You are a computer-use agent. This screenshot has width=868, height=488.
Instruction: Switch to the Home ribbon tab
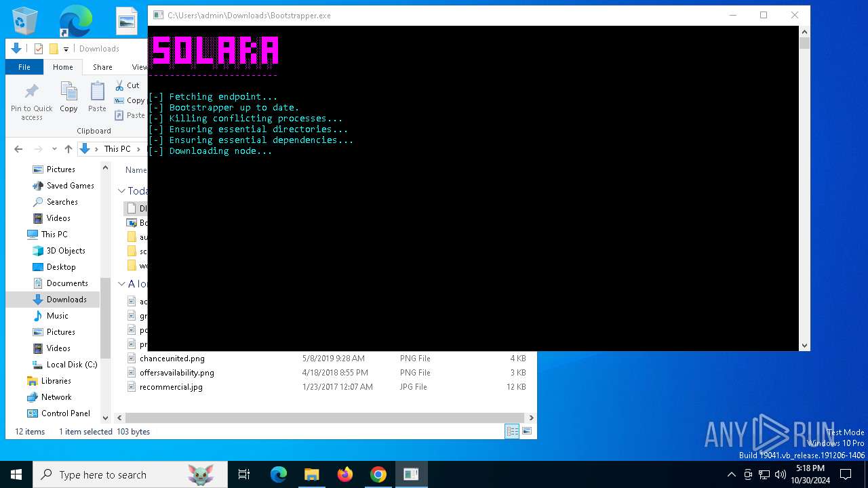[x=63, y=67]
